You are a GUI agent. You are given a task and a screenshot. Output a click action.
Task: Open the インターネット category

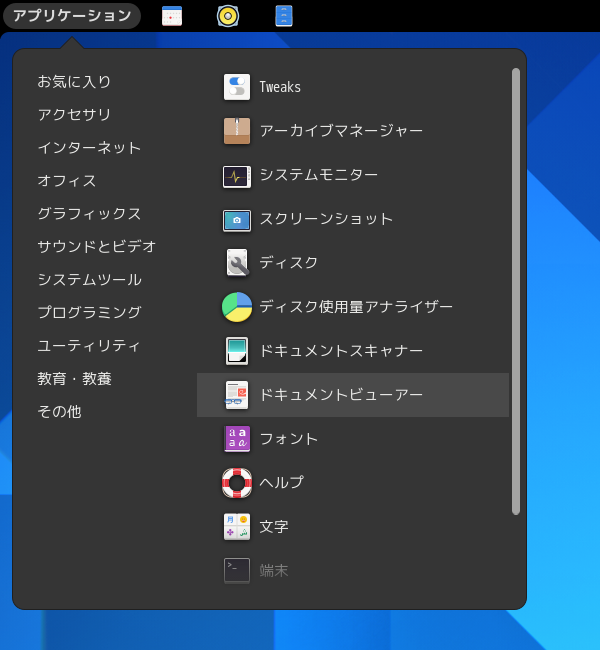90,148
